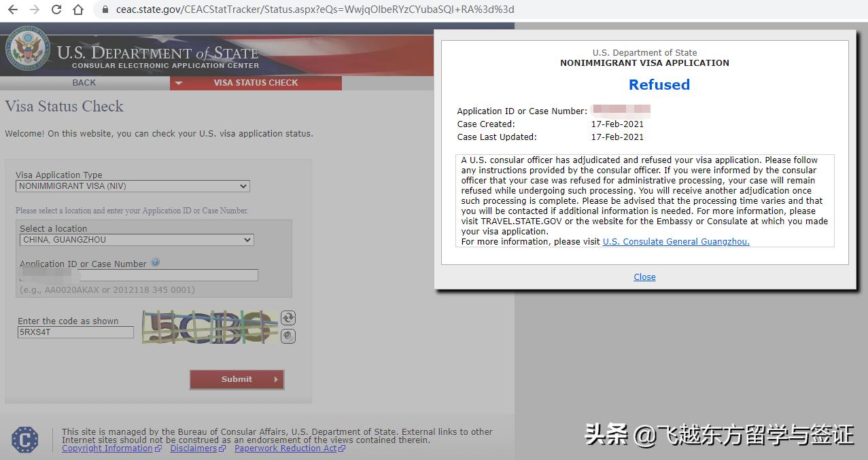Close the visa status popup

644,277
